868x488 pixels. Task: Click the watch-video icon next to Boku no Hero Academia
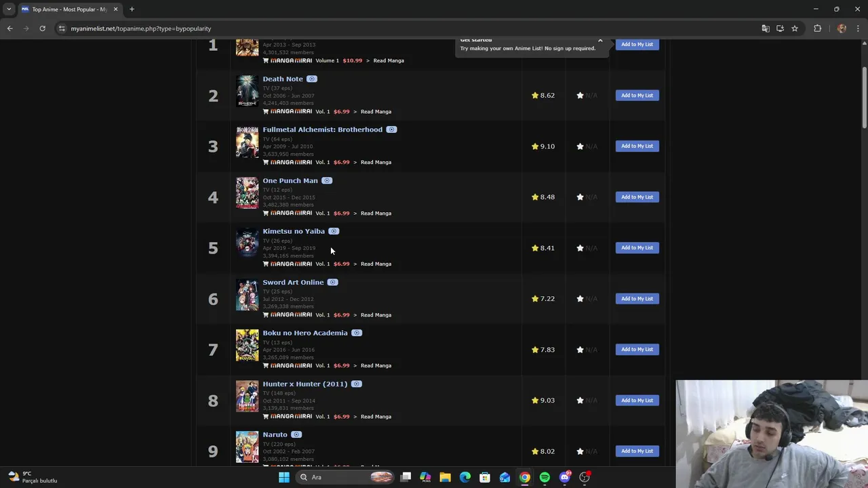[x=357, y=333]
